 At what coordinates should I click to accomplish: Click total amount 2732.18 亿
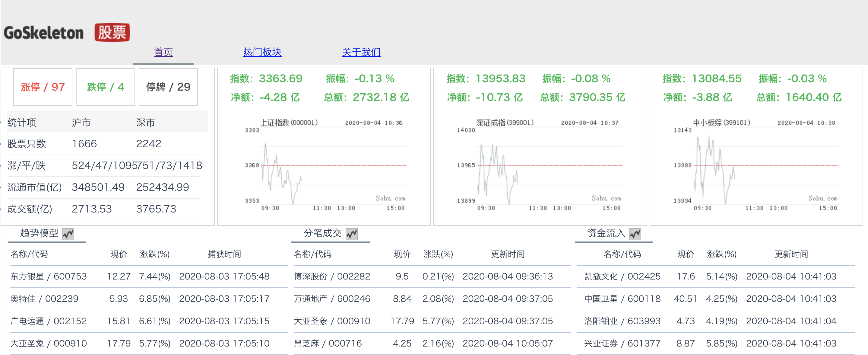(381, 98)
